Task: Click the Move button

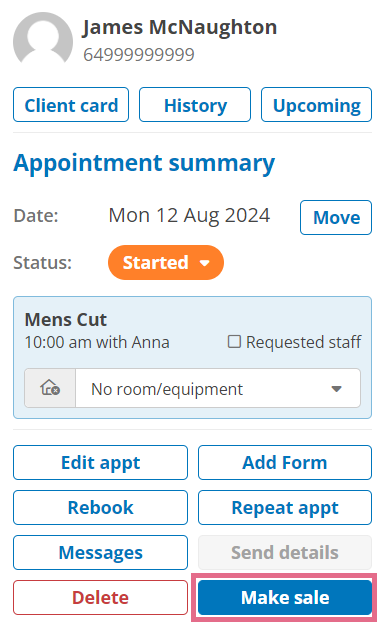Action: tap(336, 217)
